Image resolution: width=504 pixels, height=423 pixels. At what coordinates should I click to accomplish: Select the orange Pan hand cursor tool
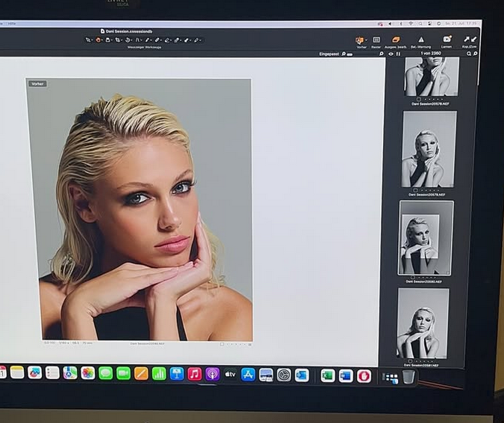click(99, 40)
